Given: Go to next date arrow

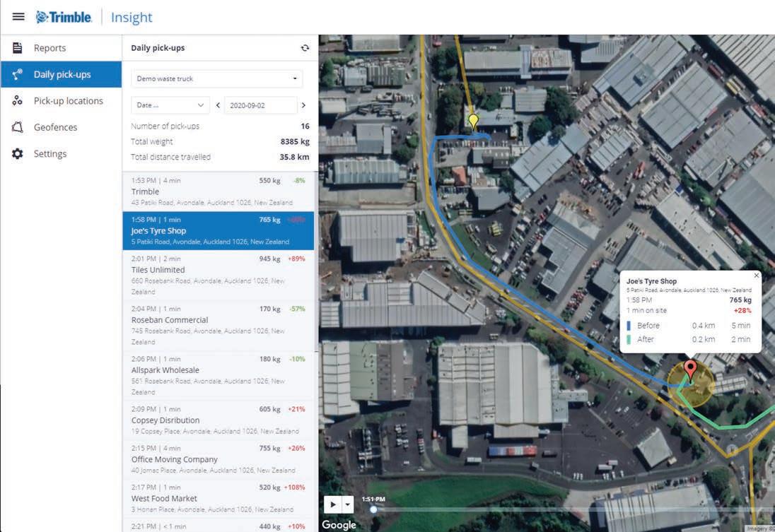Looking at the screenshot, I should coord(303,105).
